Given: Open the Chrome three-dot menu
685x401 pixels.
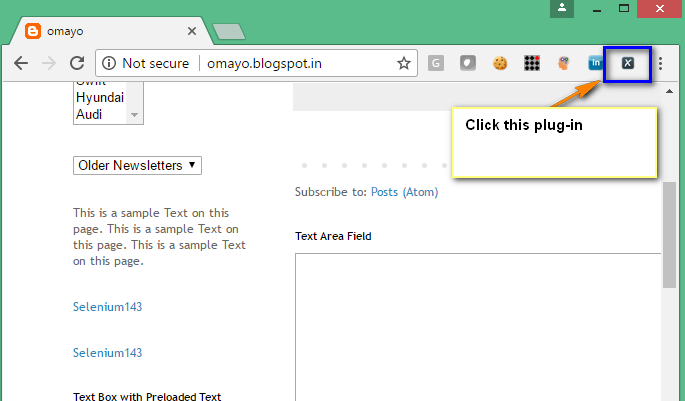Looking at the screenshot, I should 659,63.
